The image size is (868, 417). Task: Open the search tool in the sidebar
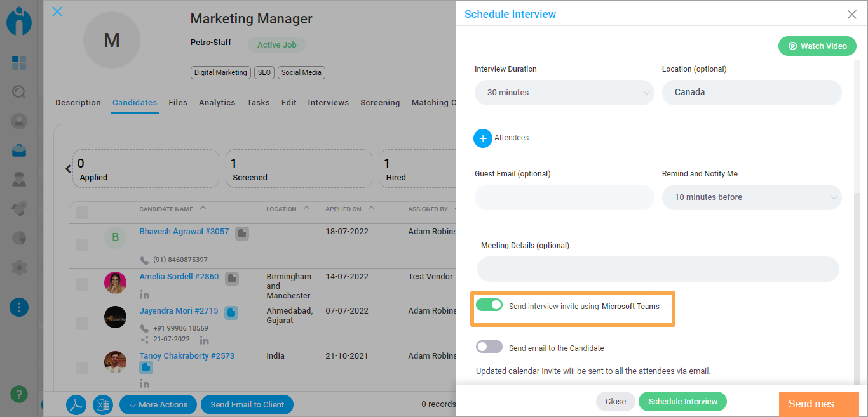pos(18,91)
